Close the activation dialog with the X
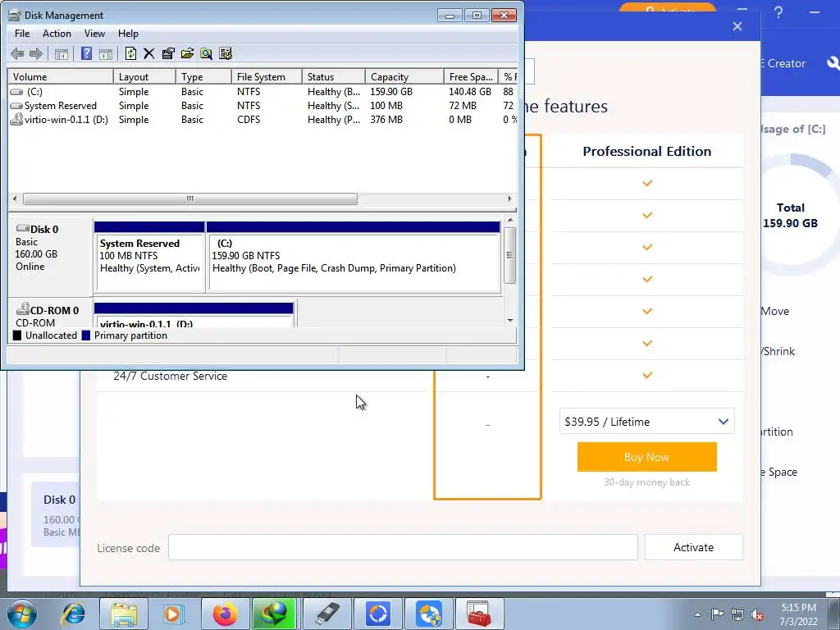 tap(737, 26)
